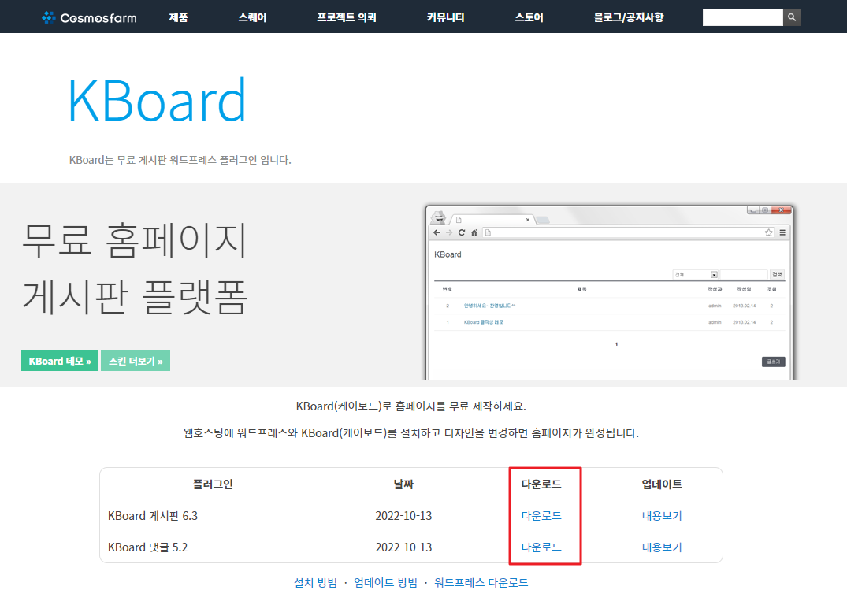This screenshot has width=847, height=616.
Task: Click the 2022-10-13 date in 댓글 row
Action: pyautogui.click(x=403, y=547)
